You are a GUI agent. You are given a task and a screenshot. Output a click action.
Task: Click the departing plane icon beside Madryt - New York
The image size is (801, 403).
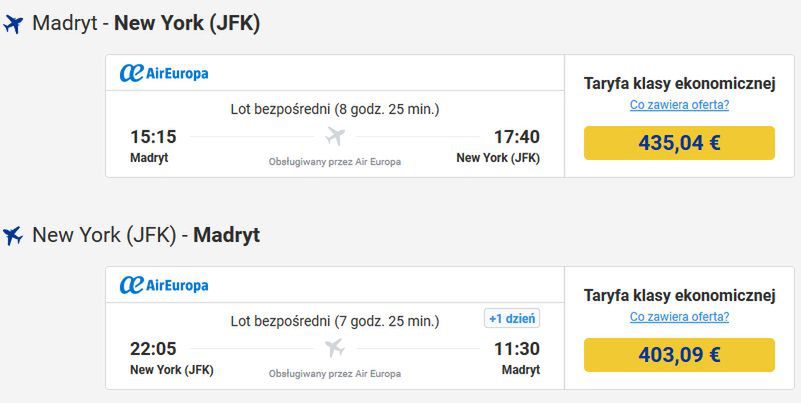coord(13,24)
